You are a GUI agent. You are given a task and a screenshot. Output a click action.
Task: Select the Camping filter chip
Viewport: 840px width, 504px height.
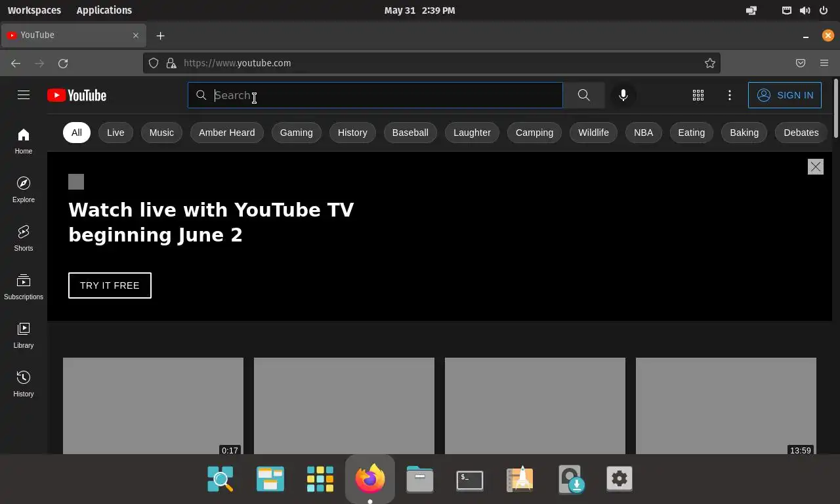tap(534, 133)
